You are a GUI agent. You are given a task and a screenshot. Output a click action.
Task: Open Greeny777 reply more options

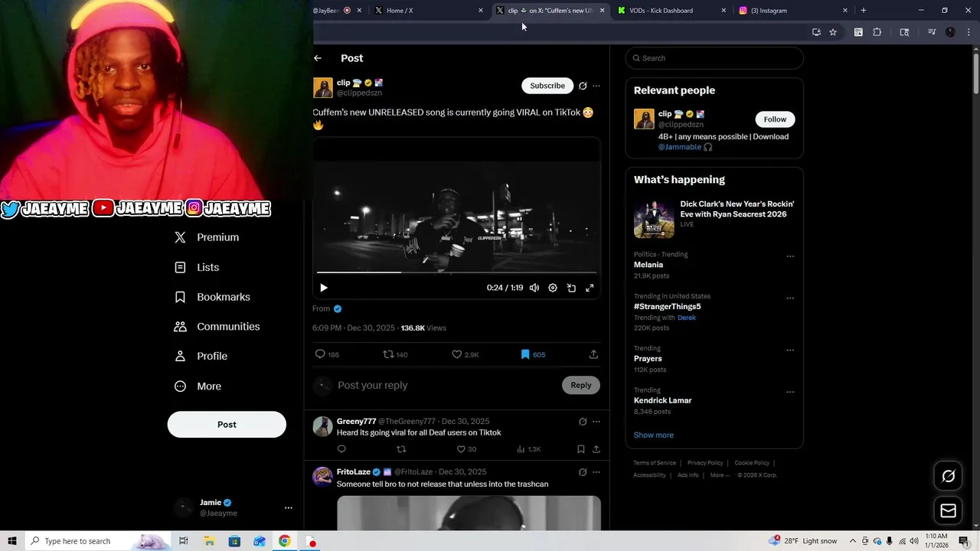596,422
